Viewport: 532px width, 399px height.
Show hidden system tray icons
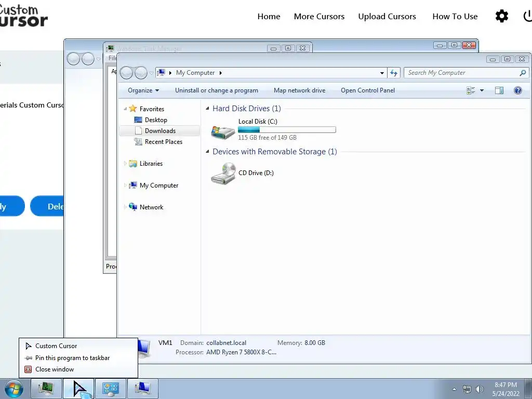click(454, 389)
